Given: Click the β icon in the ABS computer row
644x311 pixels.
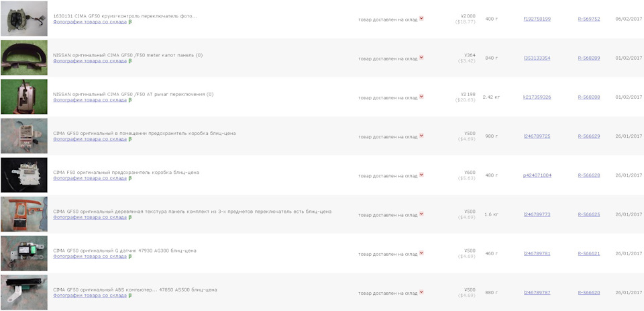Looking at the screenshot, I should click(129, 295).
